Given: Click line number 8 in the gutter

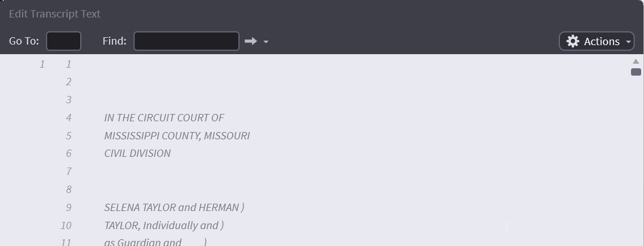Looking at the screenshot, I should [x=69, y=190].
